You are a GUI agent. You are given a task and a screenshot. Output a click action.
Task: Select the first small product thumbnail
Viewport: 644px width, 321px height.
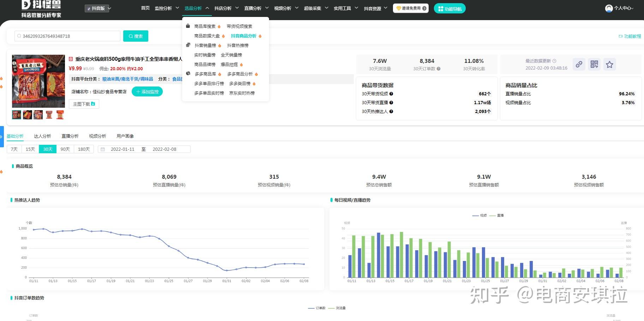(x=17, y=115)
